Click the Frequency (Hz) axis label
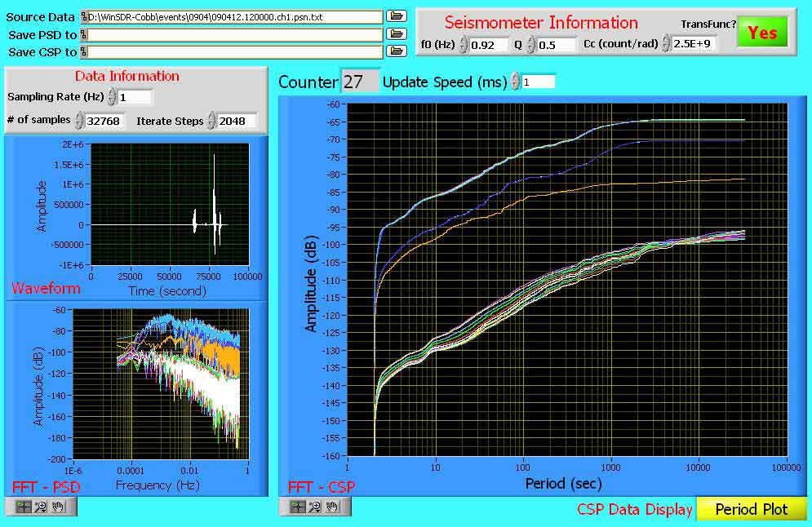This screenshot has width=812, height=527. tap(158, 485)
